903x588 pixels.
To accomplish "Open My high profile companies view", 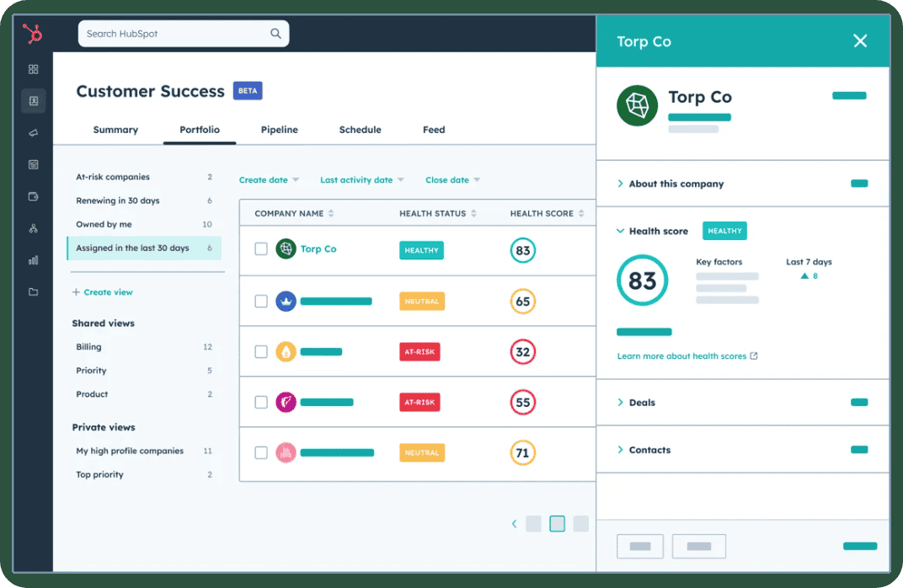I will (x=144, y=451).
